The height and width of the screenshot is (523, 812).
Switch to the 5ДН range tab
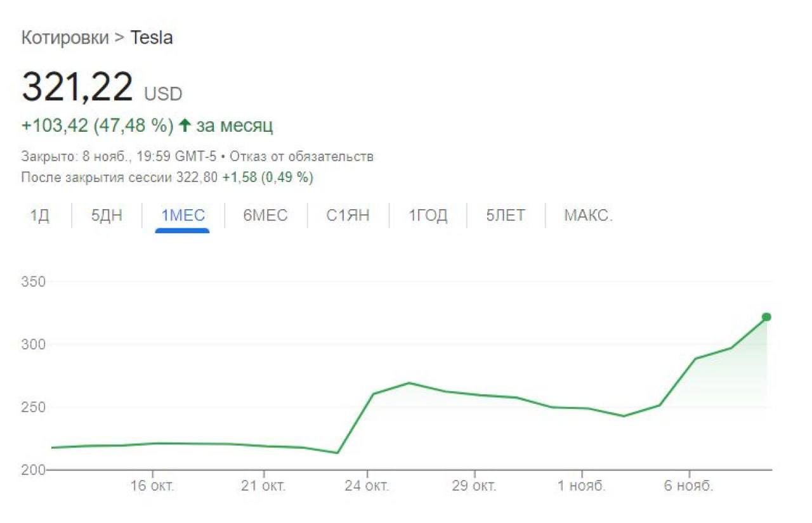pyautogui.click(x=107, y=216)
